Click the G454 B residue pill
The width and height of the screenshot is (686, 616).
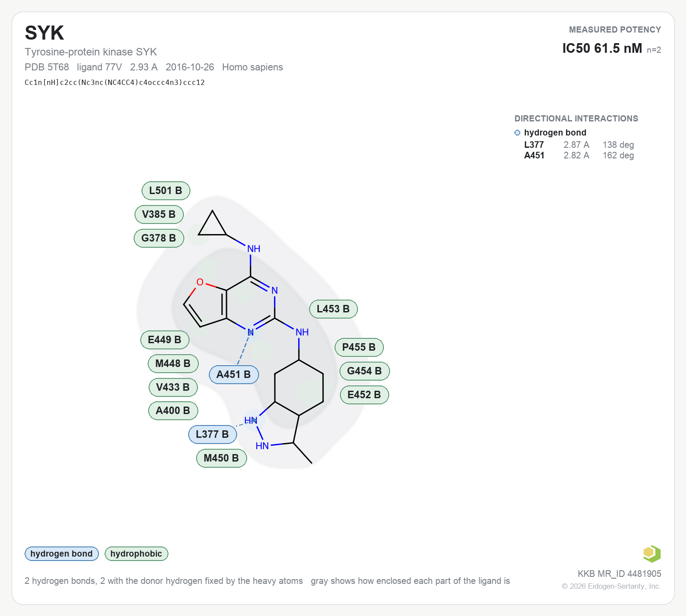tap(365, 371)
